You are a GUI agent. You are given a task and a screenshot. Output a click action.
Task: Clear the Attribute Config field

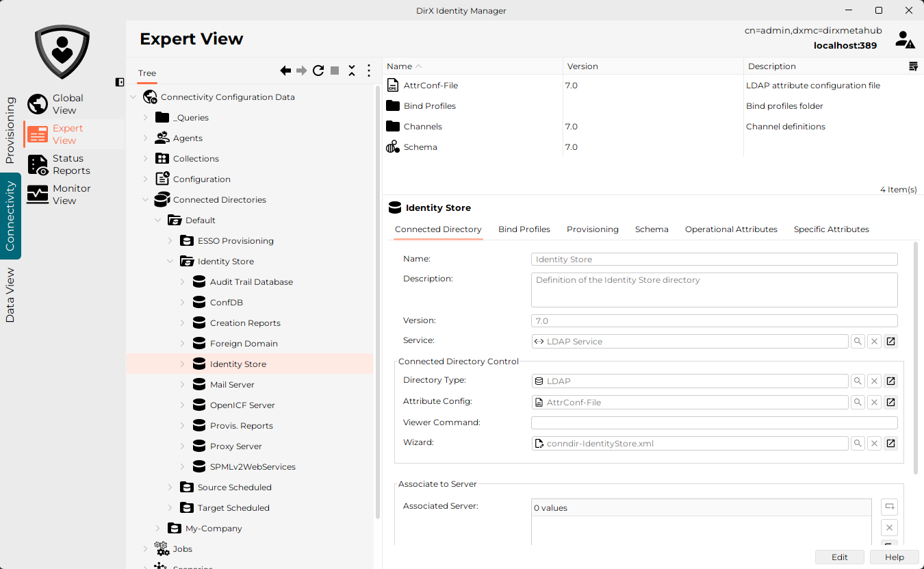[x=874, y=403]
